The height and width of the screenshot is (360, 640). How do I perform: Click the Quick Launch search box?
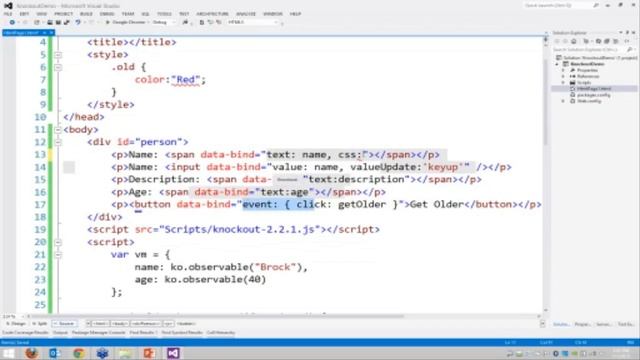[x=561, y=5]
